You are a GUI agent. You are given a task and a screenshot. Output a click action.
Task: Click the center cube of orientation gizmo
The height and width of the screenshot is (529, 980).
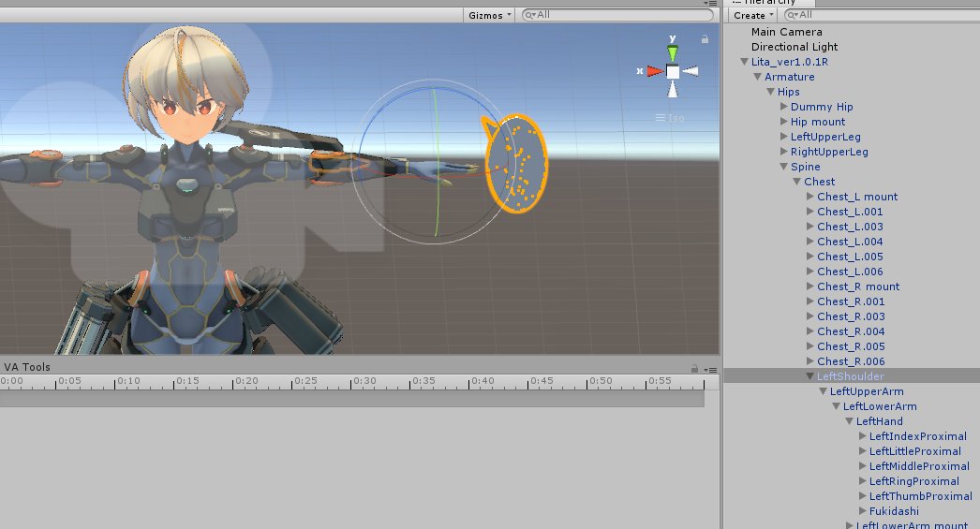click(673, 71)
